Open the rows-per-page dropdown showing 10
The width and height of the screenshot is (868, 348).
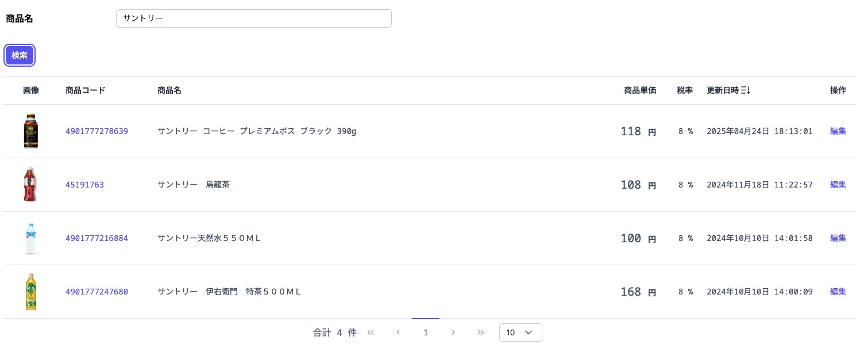coord(520,332)
